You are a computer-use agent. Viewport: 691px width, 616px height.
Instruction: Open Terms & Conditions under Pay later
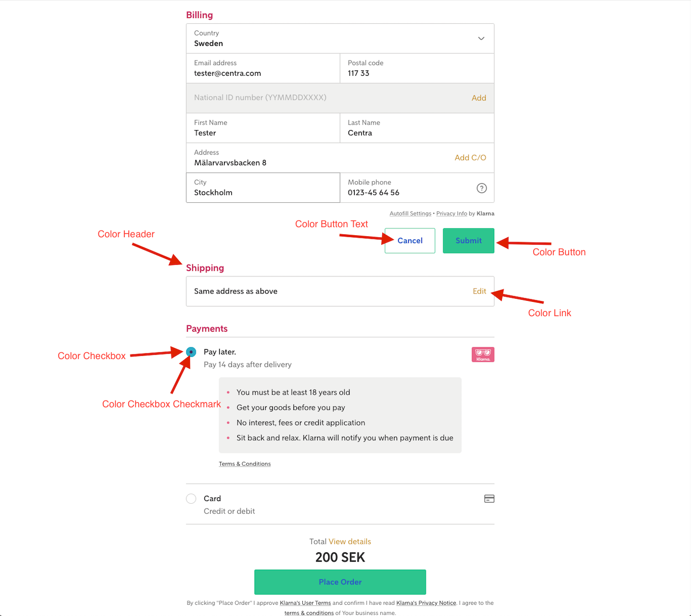pos(244,463)
